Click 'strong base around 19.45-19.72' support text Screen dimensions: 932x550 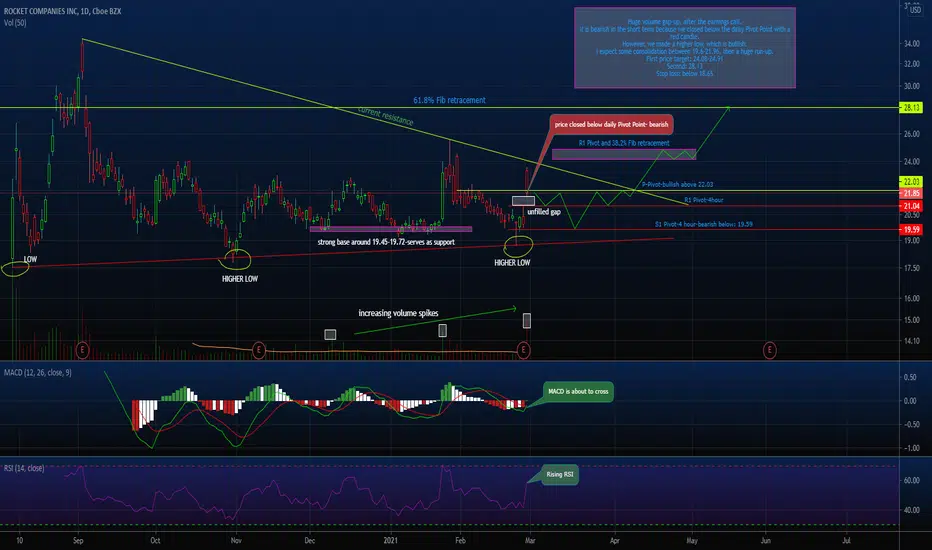(386, 242)
